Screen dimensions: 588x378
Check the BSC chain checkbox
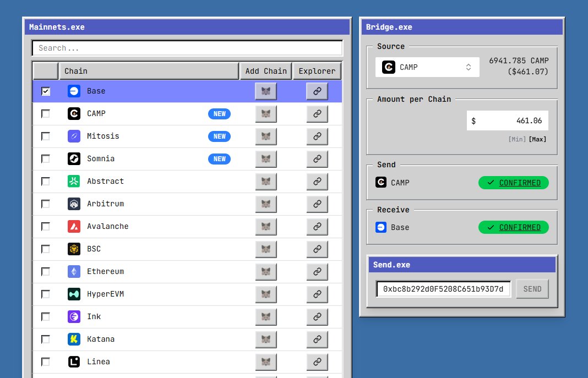pos(45,249)
